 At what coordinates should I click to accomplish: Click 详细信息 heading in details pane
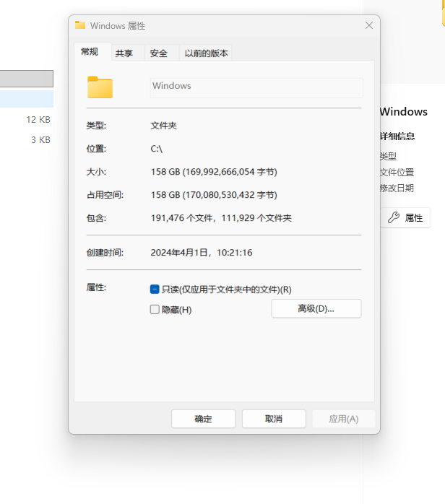coord(397,136)
